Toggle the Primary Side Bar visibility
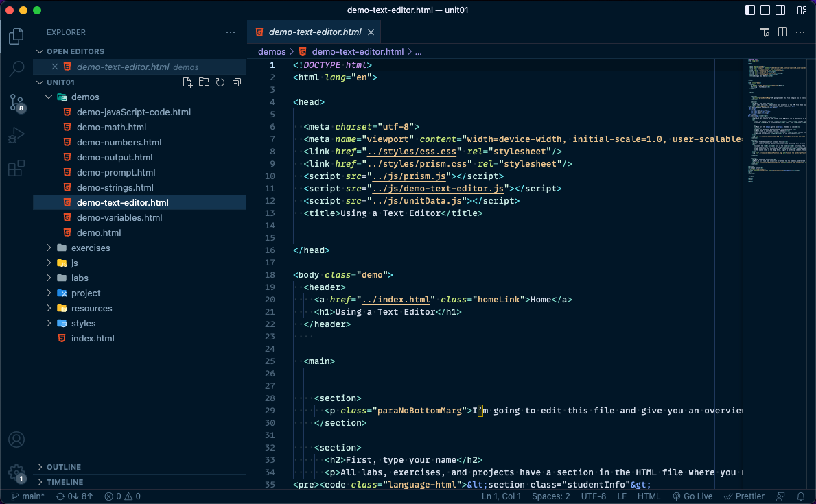816x504 pixels. 749,10
